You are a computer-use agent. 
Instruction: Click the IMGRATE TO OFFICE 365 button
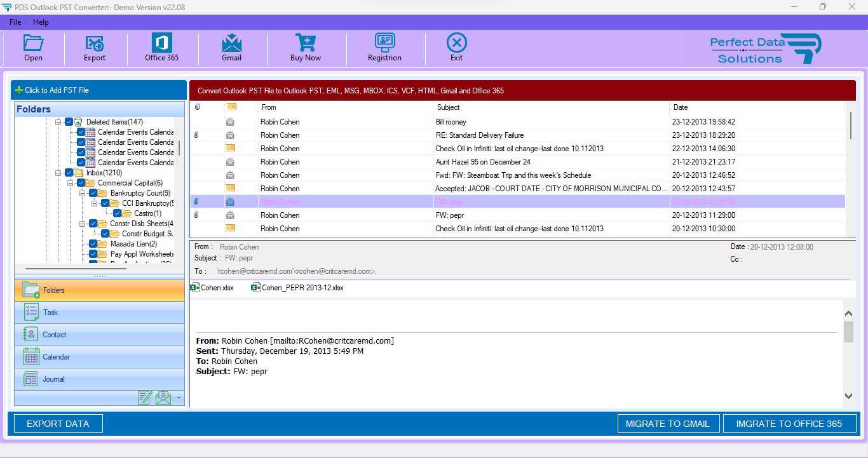click(x=789, y=424)
